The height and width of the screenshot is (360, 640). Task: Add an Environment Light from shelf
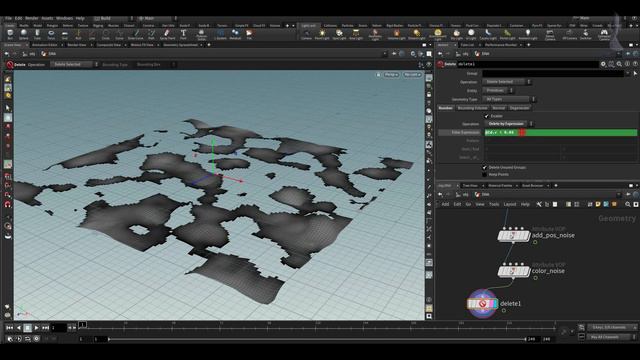point(438,34)
